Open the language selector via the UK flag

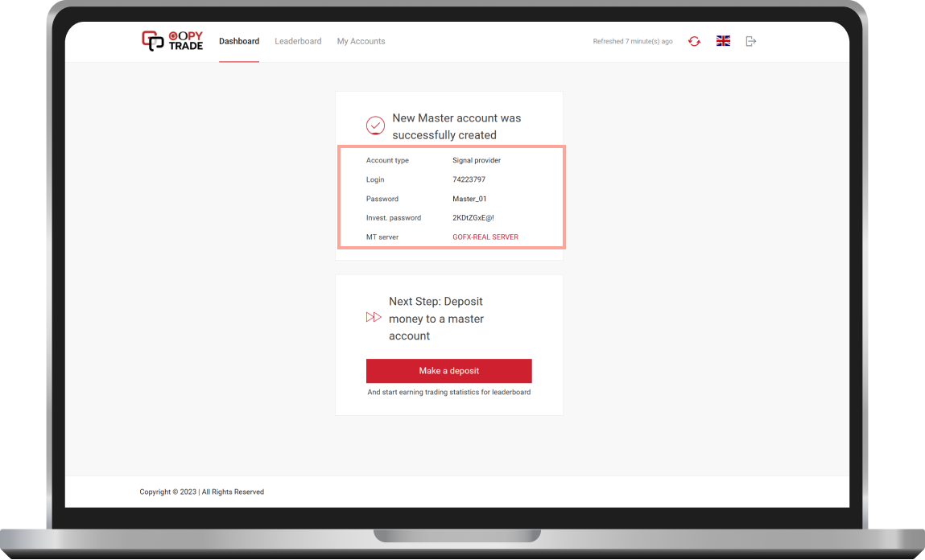click(723, 41)
